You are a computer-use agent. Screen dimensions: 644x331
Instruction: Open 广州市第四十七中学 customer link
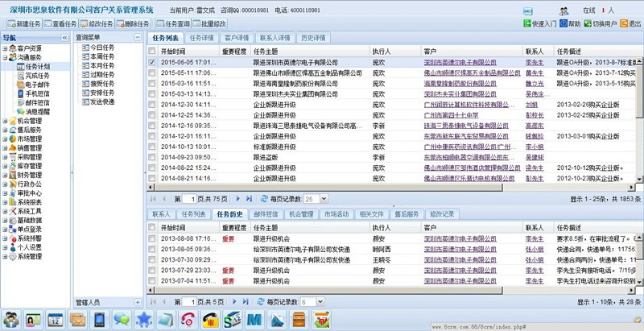point(451,115)
